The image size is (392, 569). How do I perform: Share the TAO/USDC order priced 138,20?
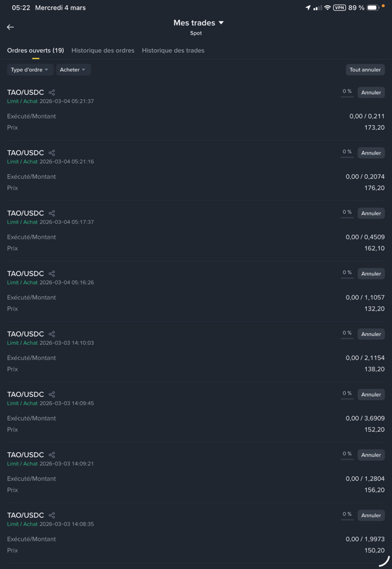52,334
